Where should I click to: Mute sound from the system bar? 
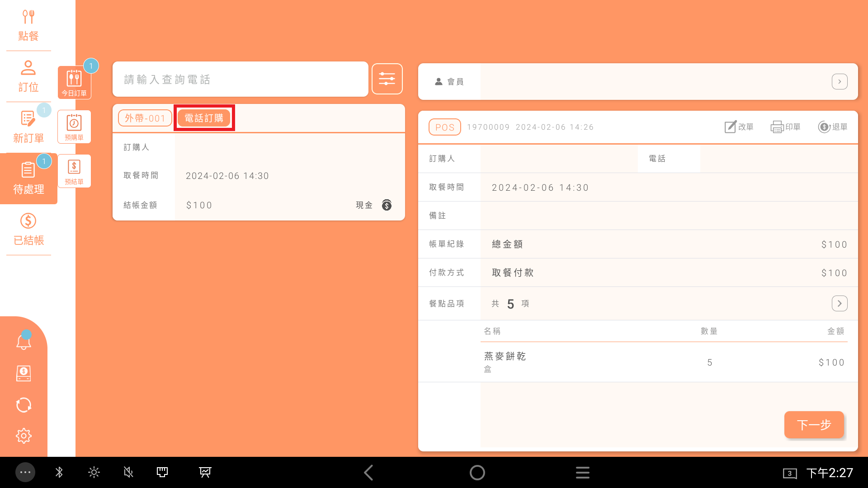click(x=128, y=473)
